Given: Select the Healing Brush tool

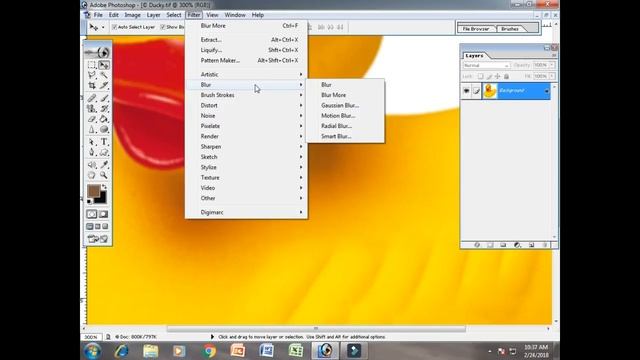Looking at the screenshot, I should tap(91, 98).
